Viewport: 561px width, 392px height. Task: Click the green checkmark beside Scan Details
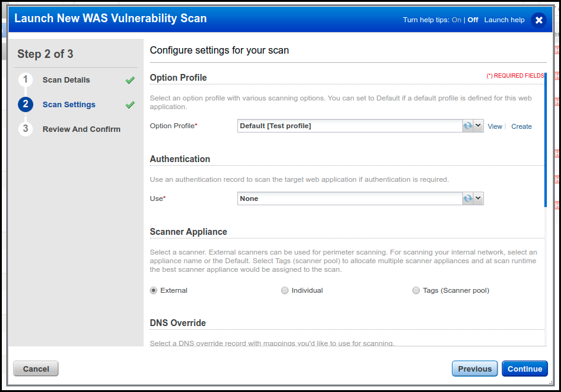coord(129,80)
